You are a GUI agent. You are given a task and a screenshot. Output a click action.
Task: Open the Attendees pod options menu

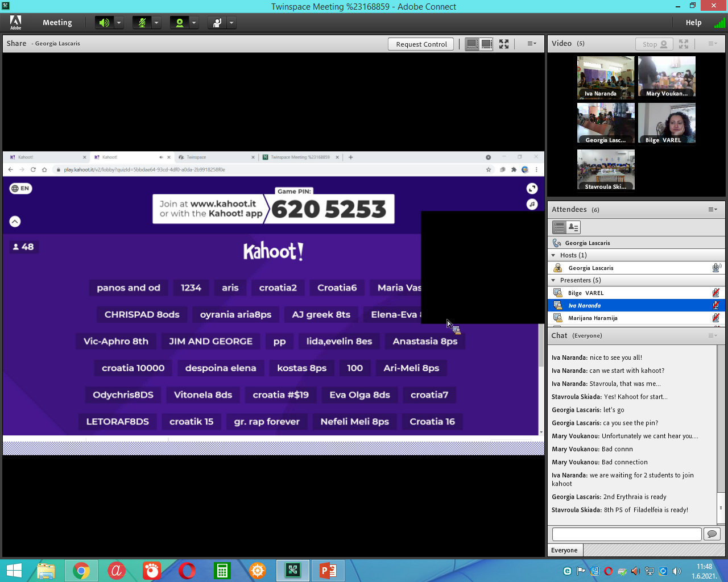click(712, 210)
